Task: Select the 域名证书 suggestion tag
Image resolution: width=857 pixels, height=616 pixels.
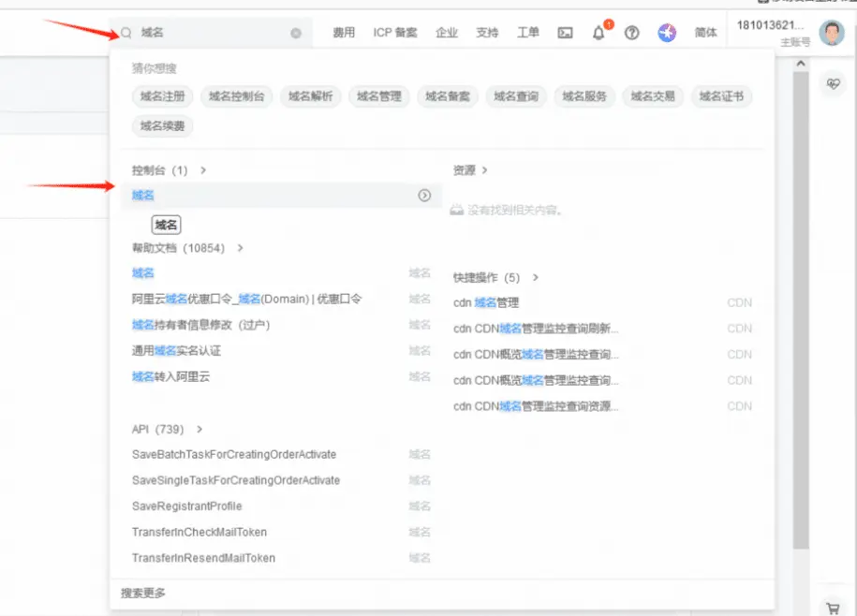Action: [721, 96]
